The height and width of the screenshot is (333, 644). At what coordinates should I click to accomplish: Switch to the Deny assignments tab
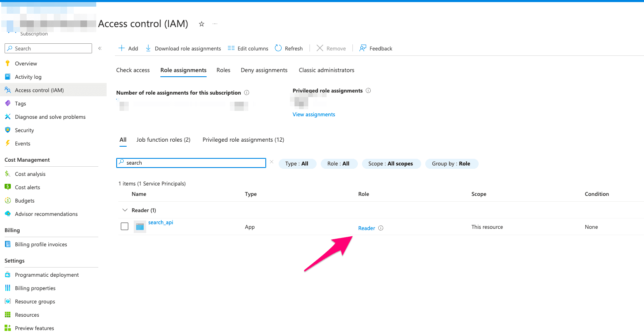tap(264, 70)
